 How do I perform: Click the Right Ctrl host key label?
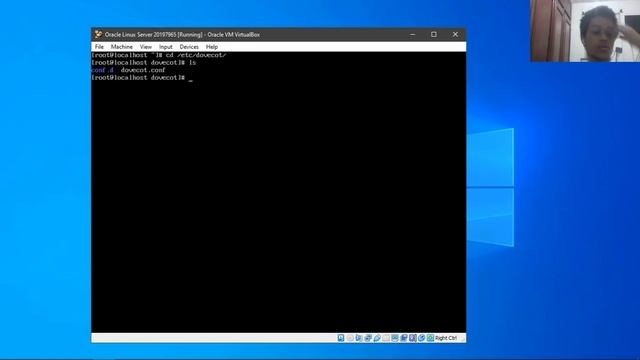pos(446,338)
